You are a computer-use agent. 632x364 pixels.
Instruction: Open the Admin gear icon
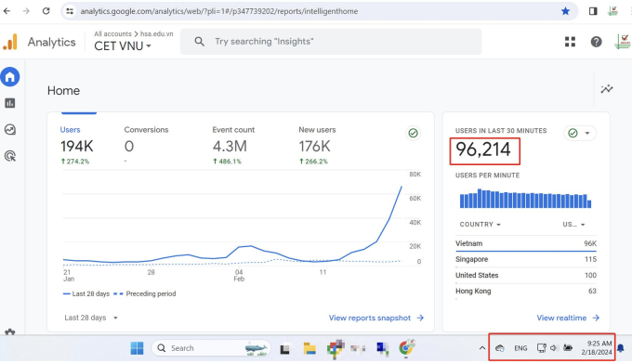click(10, 332)
